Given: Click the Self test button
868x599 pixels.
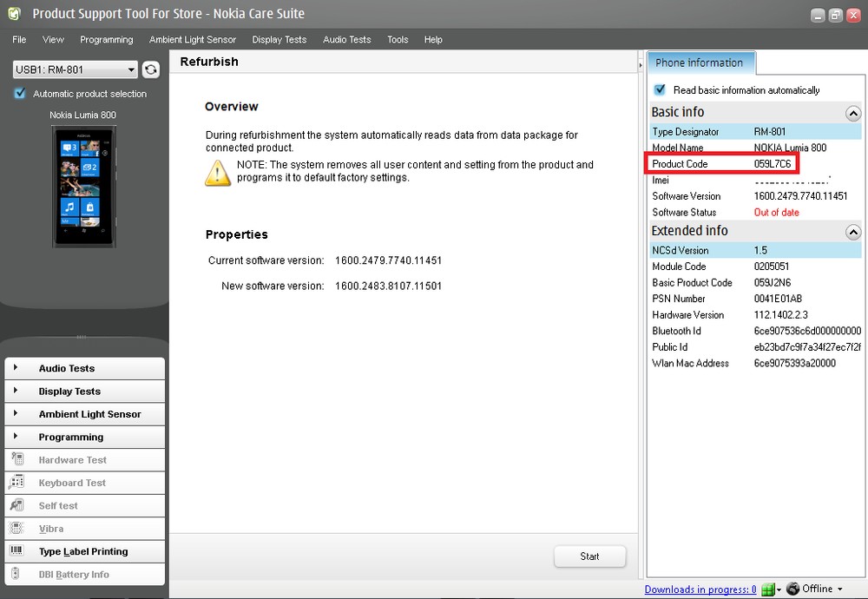Looking at the screenshot, I should click(x=85, y=505).
